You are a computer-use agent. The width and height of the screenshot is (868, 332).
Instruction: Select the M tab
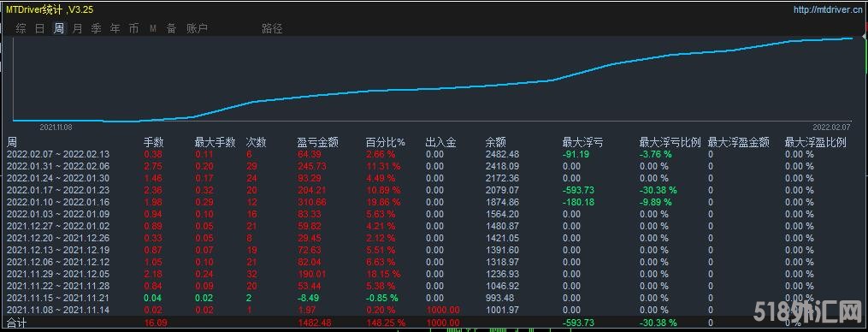pyautogui.click(x=153, y=29)
